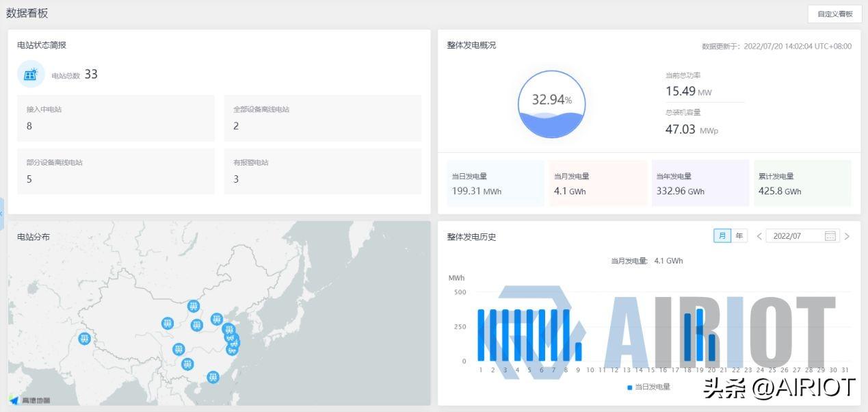868x412 pixels.
Task: Click the solar station icon beside 电站总数
Action: coord(31,75)
